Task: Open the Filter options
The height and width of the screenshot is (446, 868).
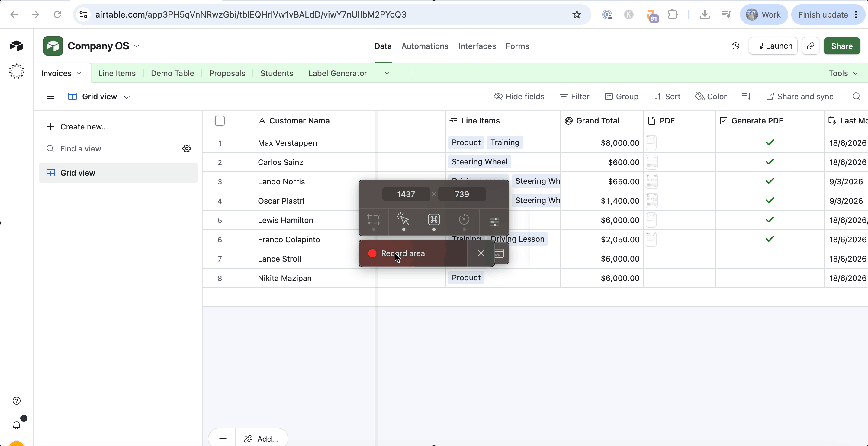Action: [574, 97]
